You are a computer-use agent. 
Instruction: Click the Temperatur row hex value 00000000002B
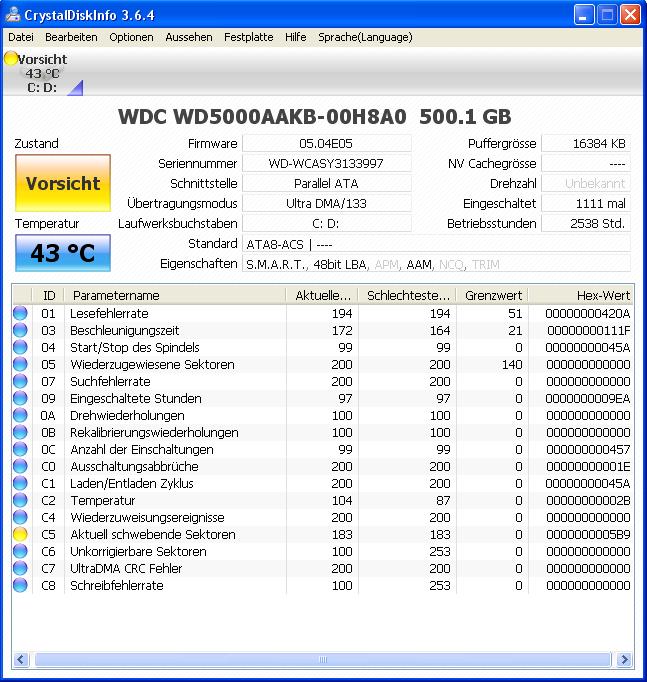588,500
